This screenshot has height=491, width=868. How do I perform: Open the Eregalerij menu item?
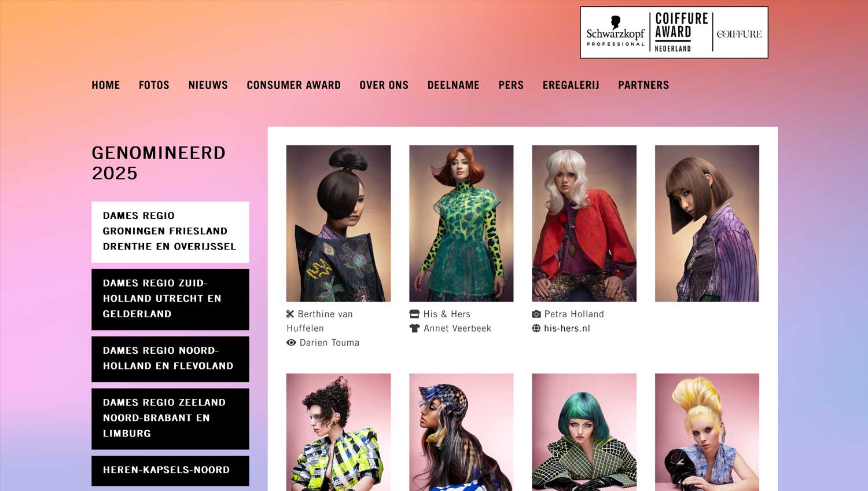[x=571, y=85]
